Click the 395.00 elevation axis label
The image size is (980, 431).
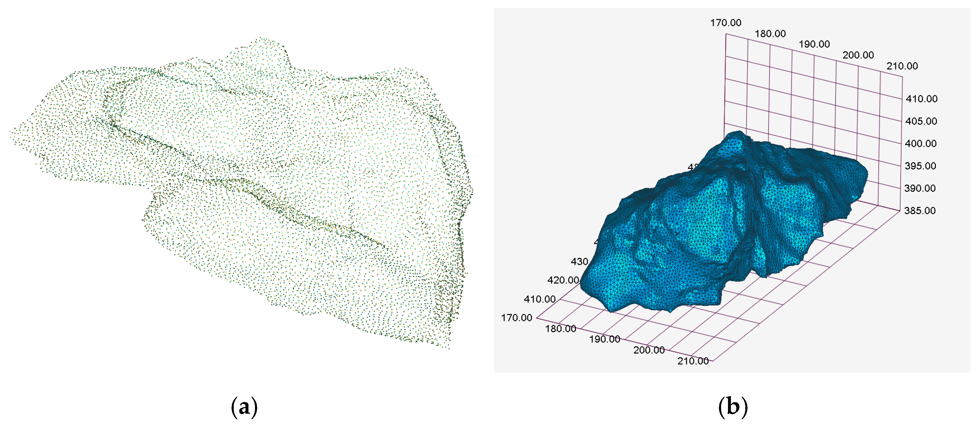[x=920, y=166]
